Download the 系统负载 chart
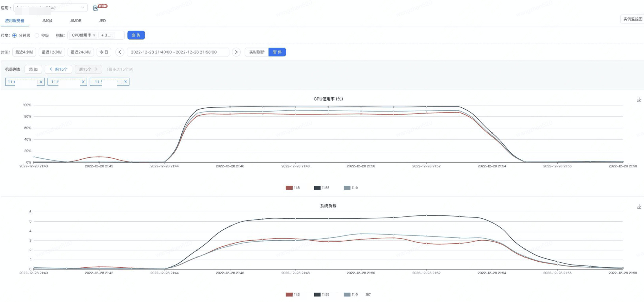 (639, 207)
